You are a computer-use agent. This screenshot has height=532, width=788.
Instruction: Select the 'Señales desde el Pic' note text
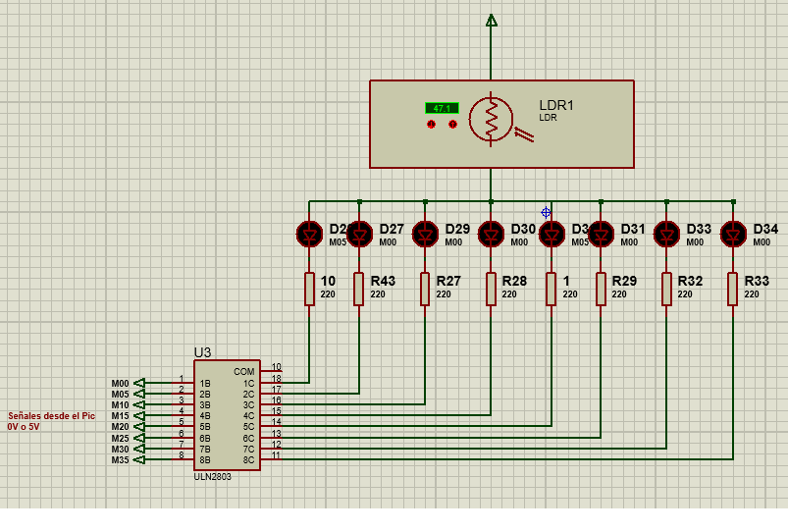tap(51, 416)
